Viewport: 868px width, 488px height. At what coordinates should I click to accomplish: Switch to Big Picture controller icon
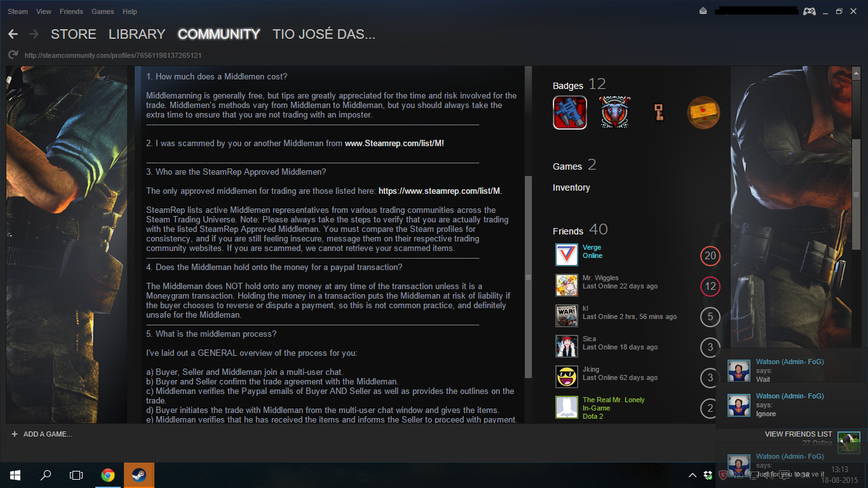810,11
